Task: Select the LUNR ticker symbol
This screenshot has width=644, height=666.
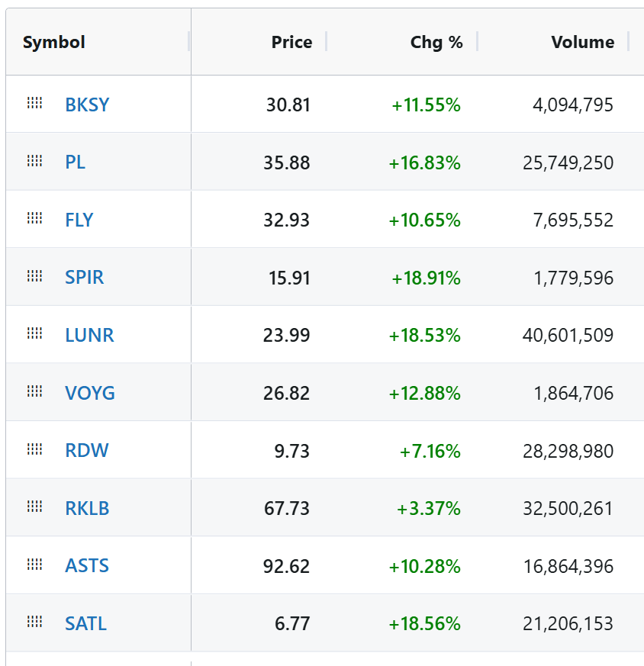Action: point(91,334)
